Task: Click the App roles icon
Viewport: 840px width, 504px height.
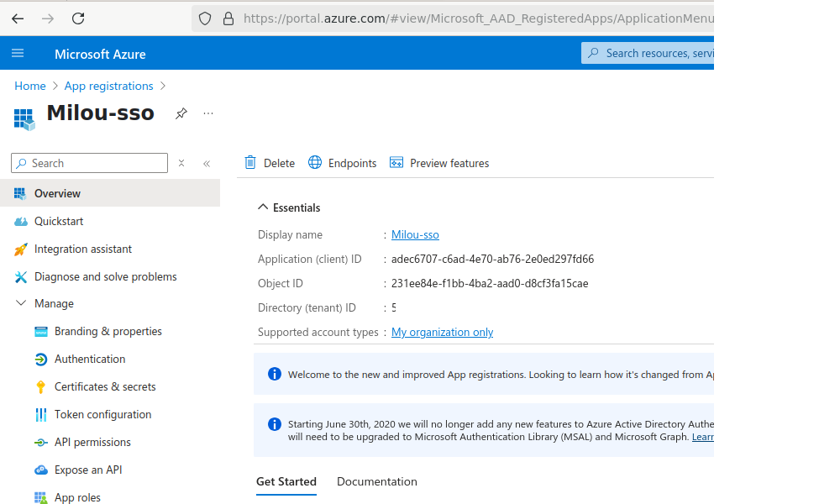Action: [x=41, y=497]
